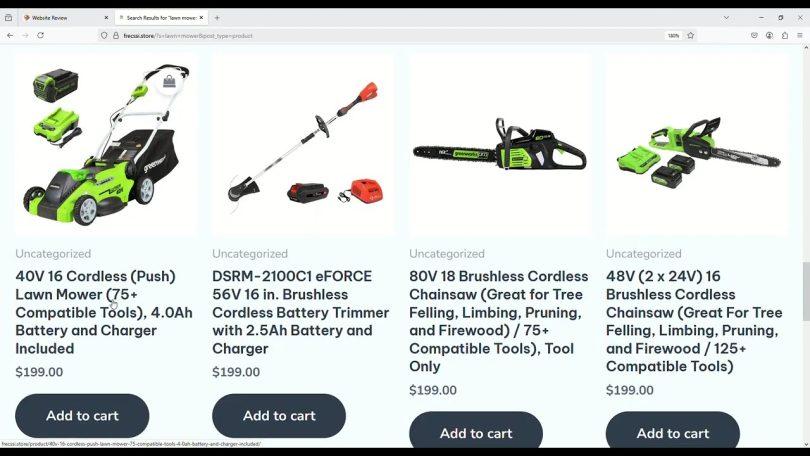
Task: Click the shopping bag icon on the mower image
Action: click(169, 82)
